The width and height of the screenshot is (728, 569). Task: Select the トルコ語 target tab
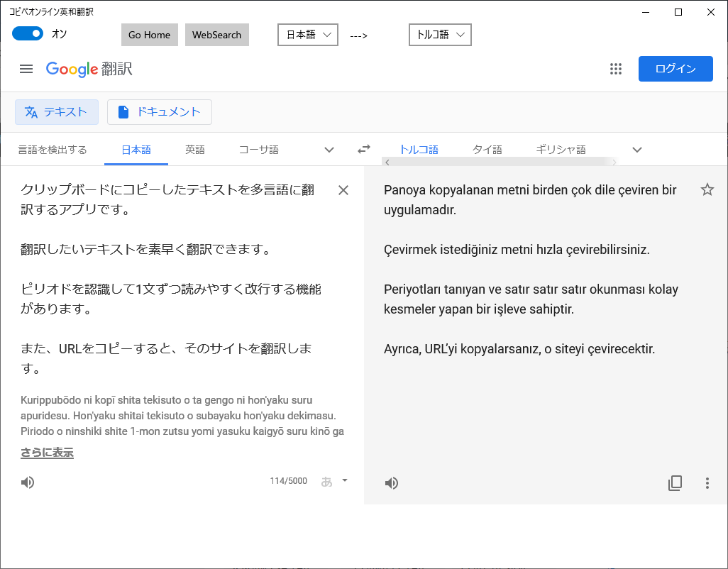pos(419,150)
